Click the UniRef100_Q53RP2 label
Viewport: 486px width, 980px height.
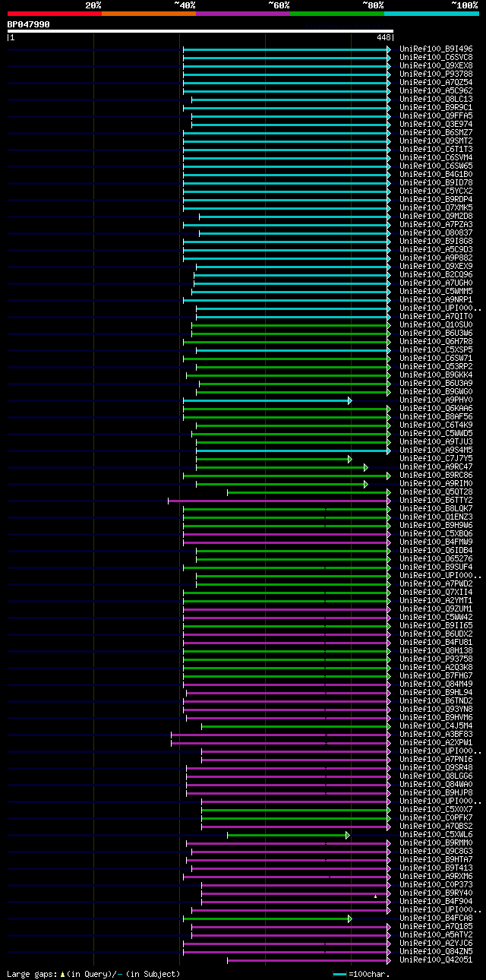436,366
